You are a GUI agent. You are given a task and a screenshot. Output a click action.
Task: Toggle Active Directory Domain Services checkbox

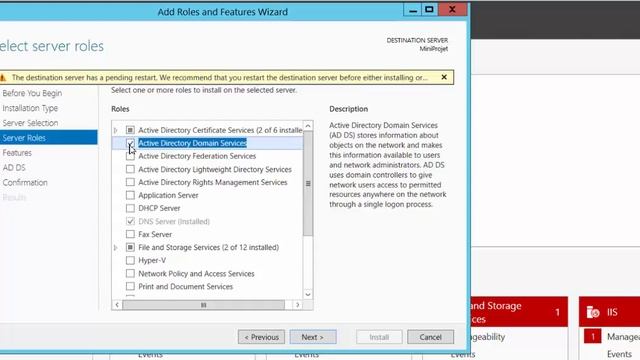pos(130,143)
